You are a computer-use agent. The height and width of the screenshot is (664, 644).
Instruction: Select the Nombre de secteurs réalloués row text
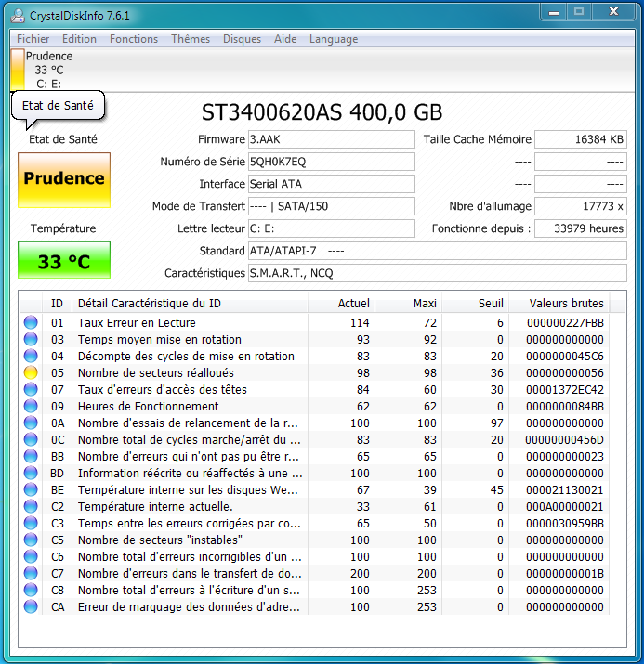point(156,372)
